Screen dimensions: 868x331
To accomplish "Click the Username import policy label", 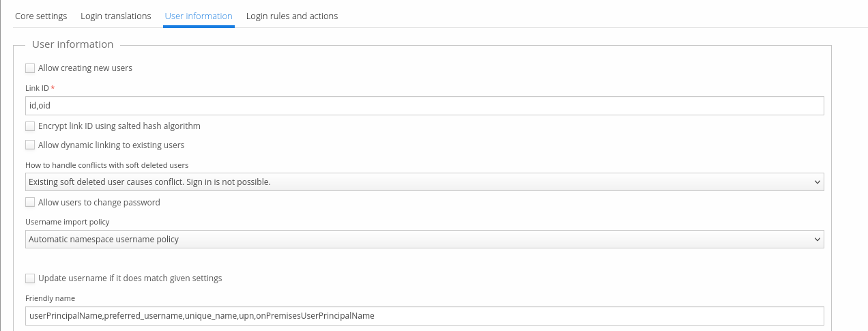I will point(67,222).
